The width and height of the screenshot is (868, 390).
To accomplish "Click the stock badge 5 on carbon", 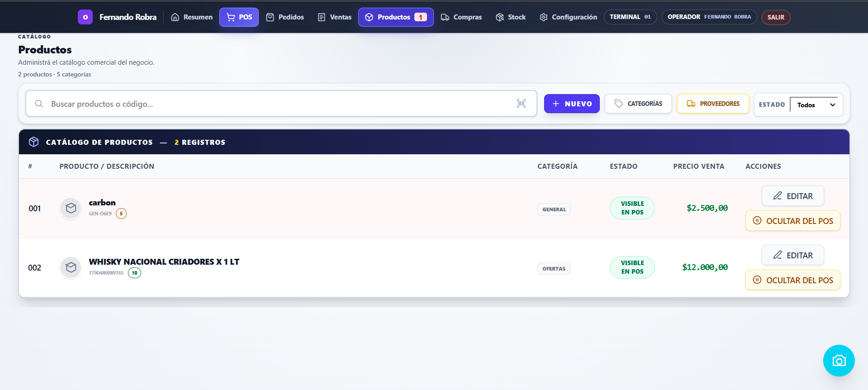I will pyautogui.click(x=121, y=214).
